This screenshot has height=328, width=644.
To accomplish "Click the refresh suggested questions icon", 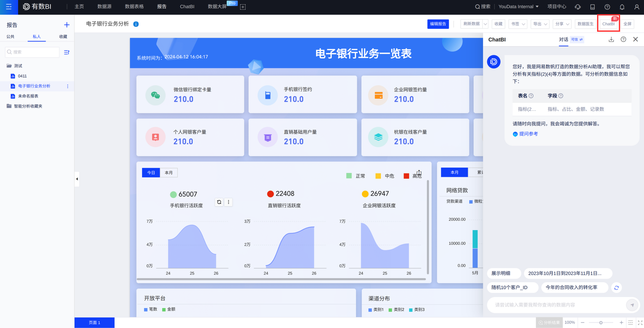I will (x=616, y=287).
